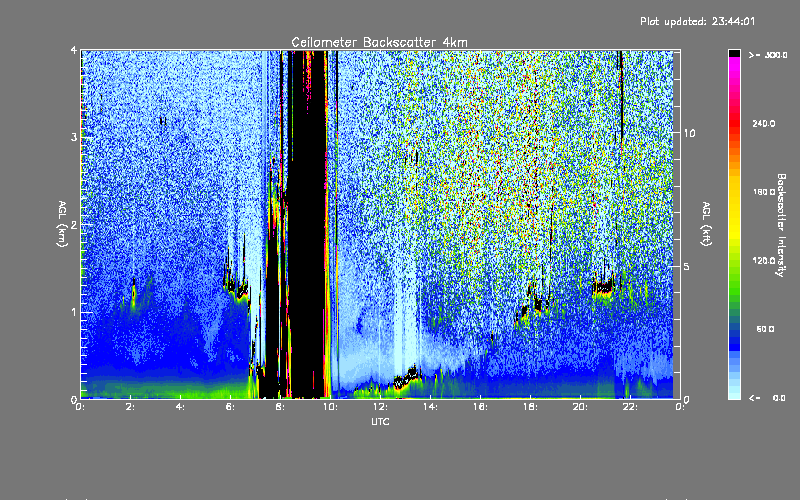Click the '18:' UTC tick label
The width and height of the screenshot is (800, 500).
pos(530,407)
